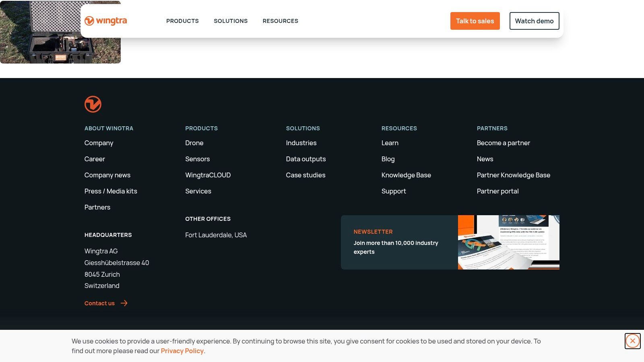Viewport: 644px width, 362px height.
Task: Open the News link under Partners
Action: pos(485,159)
